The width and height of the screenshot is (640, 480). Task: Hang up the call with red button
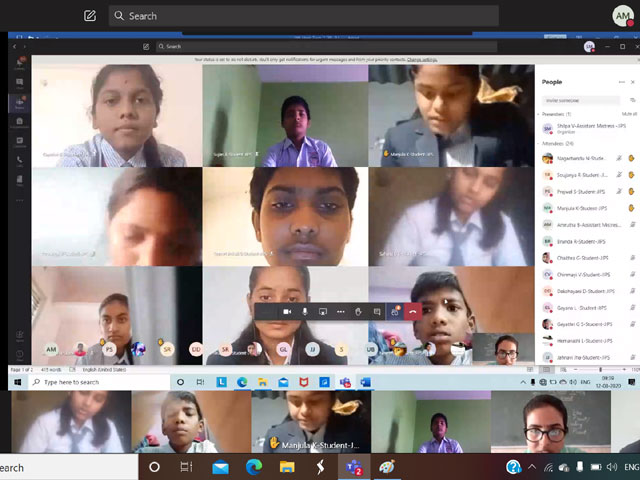click(413, 312)
